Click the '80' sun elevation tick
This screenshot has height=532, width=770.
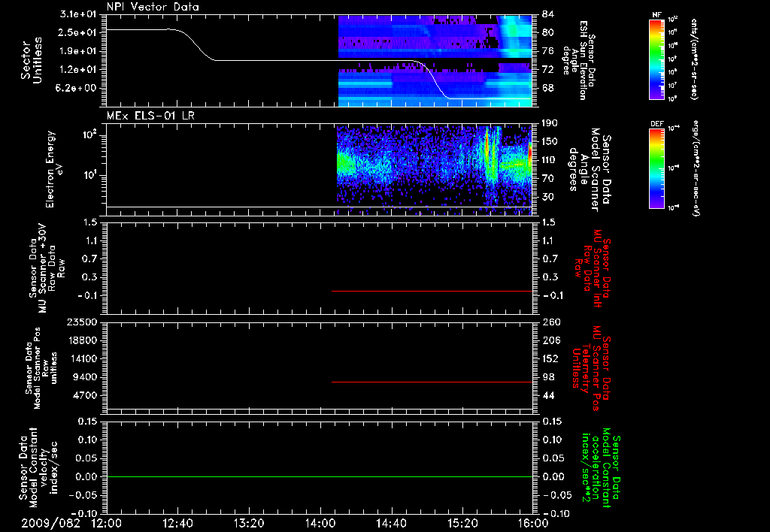pyautogui.click(x=548, y=32)
